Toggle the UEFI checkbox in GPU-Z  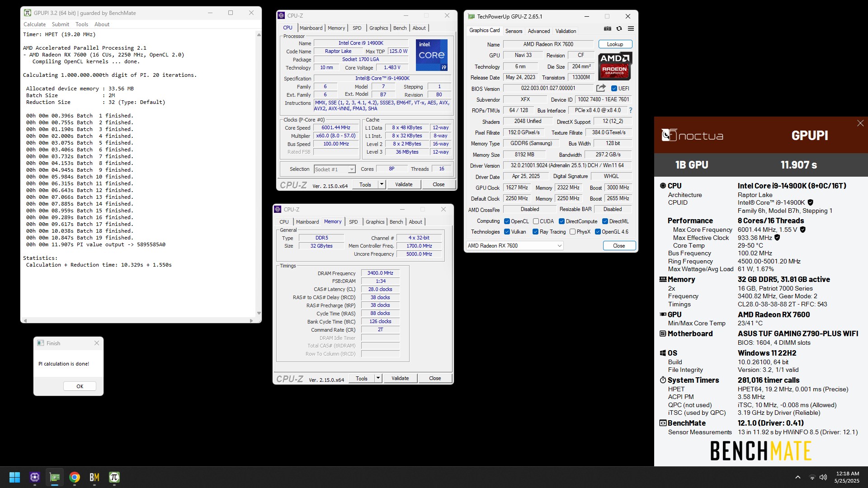(614, 89)
